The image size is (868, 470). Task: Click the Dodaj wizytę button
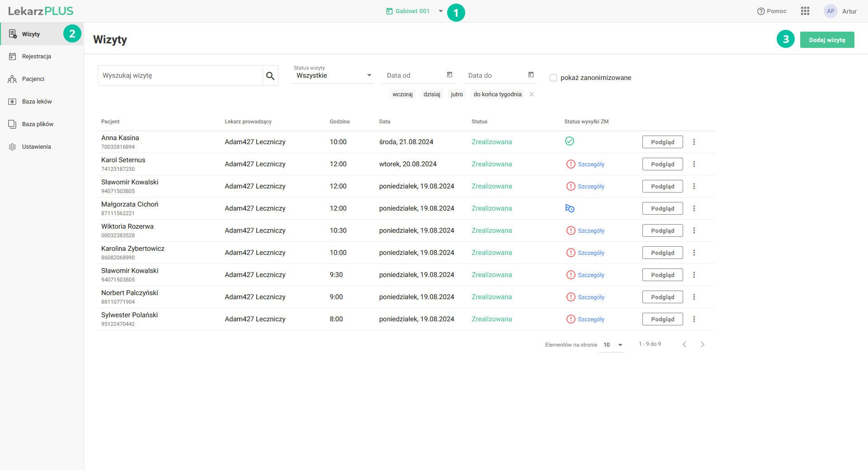(827, 40)
